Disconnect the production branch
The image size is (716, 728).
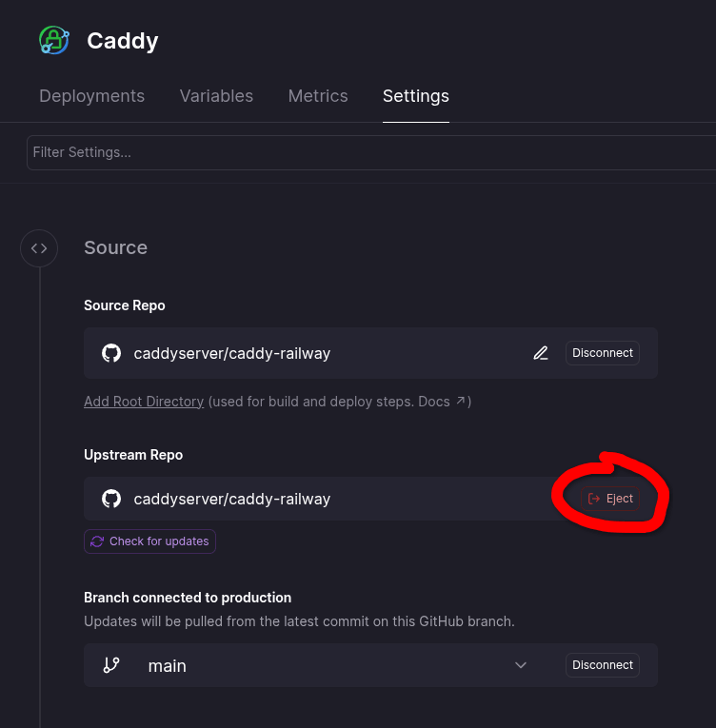[602, 665]
